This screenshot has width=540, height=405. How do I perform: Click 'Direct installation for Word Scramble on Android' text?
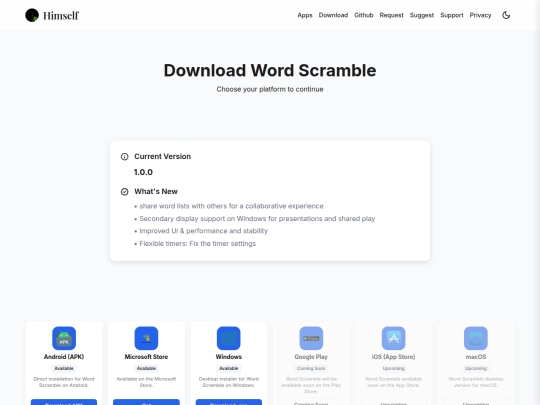tap(64, 382)
